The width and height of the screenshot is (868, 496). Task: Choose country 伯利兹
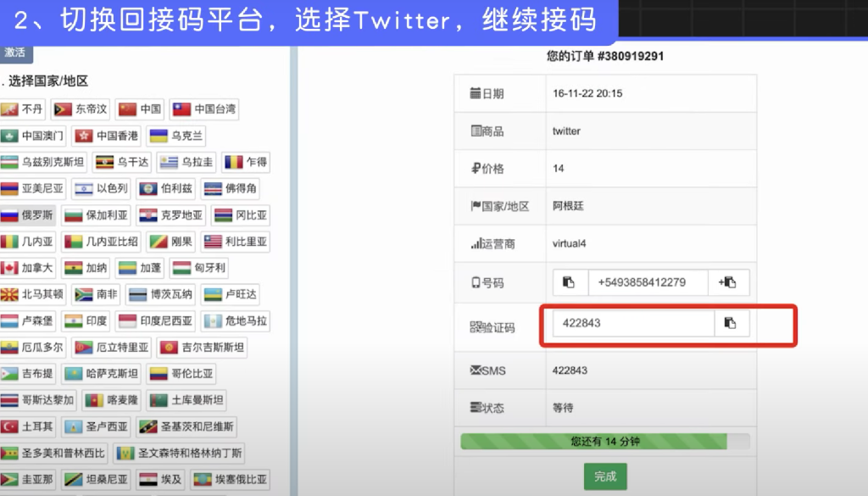click(165, 189)
